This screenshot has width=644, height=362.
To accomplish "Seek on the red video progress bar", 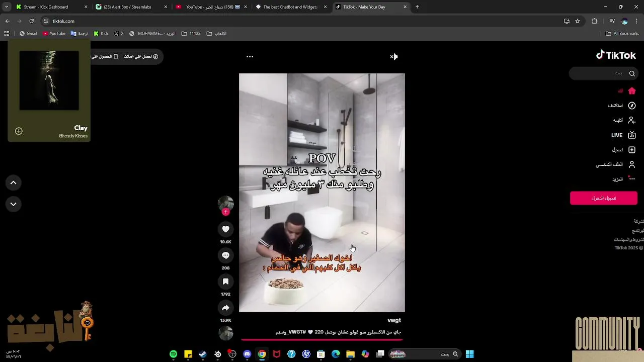I will [322, 340].
